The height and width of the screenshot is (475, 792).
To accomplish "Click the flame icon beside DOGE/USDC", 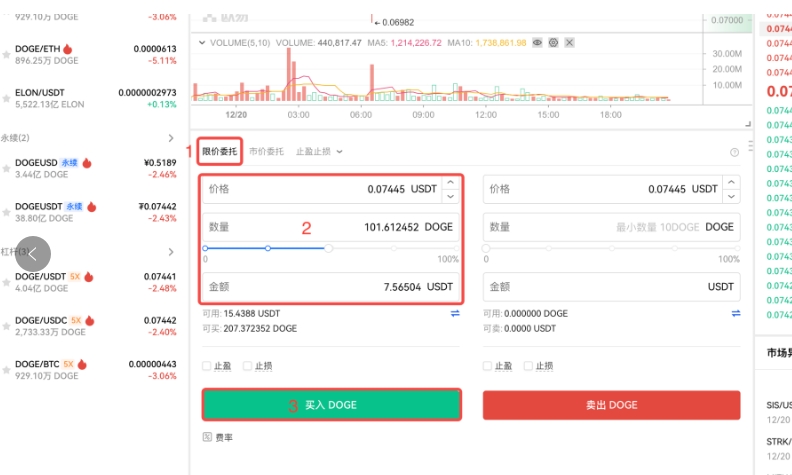I will coord(90,320).
